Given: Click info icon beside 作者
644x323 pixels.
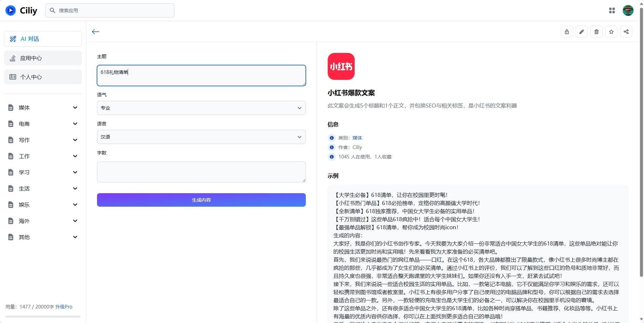Looking at the screenshot, I should click(332, 147).
